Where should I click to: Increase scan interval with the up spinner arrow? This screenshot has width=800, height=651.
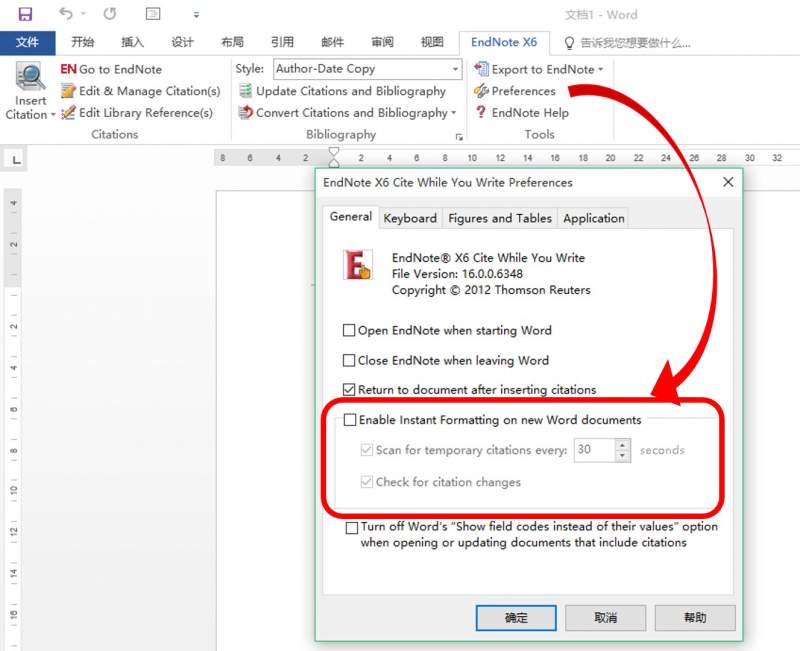tap(622, 445)
